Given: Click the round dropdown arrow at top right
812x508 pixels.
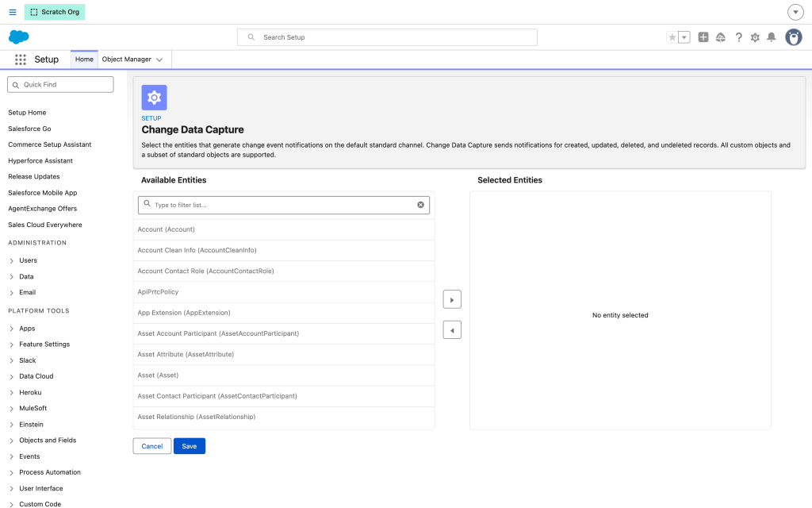Looking at the screenshot, I should coord(795,12).
